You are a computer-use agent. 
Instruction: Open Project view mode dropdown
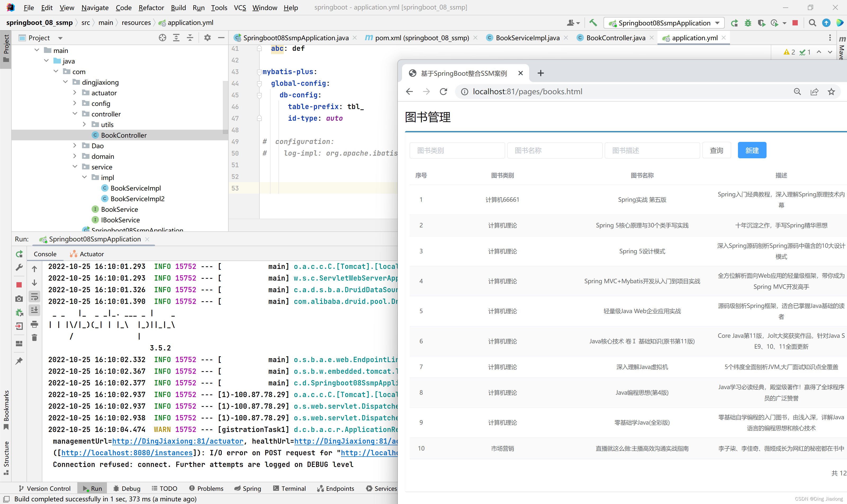click(60, 38)
